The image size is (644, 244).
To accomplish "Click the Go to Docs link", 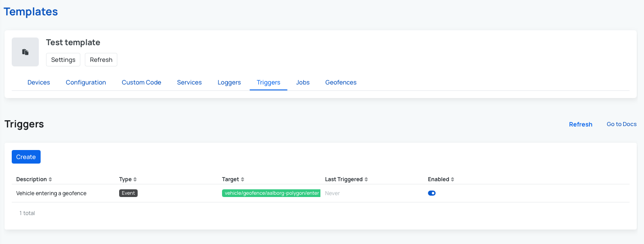I will tap(621, 124).
